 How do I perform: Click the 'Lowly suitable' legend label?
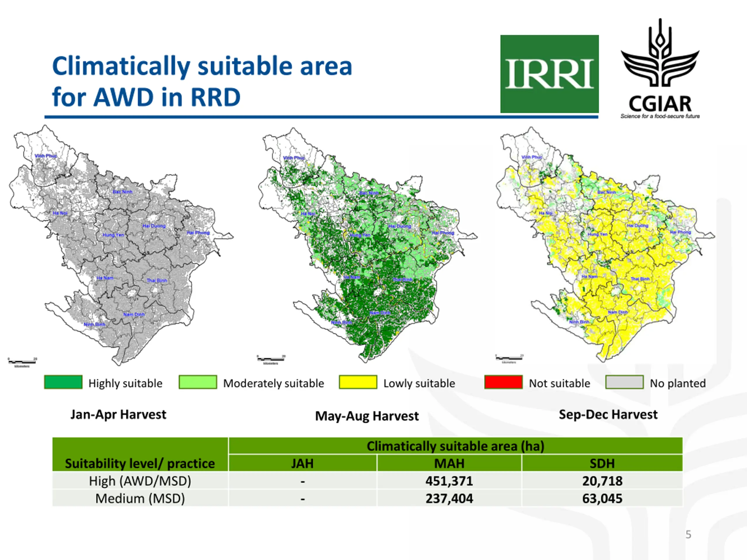(419, 384)
